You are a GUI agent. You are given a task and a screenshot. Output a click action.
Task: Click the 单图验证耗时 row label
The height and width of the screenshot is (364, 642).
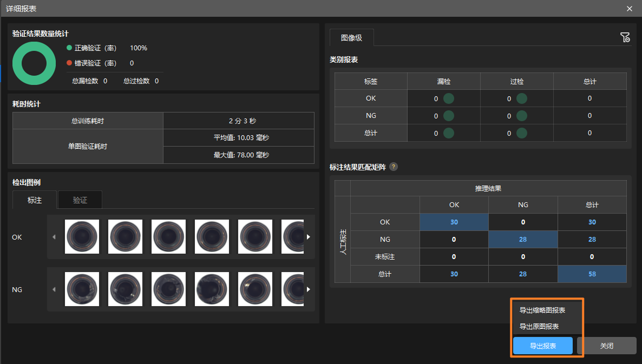point(88,147)
